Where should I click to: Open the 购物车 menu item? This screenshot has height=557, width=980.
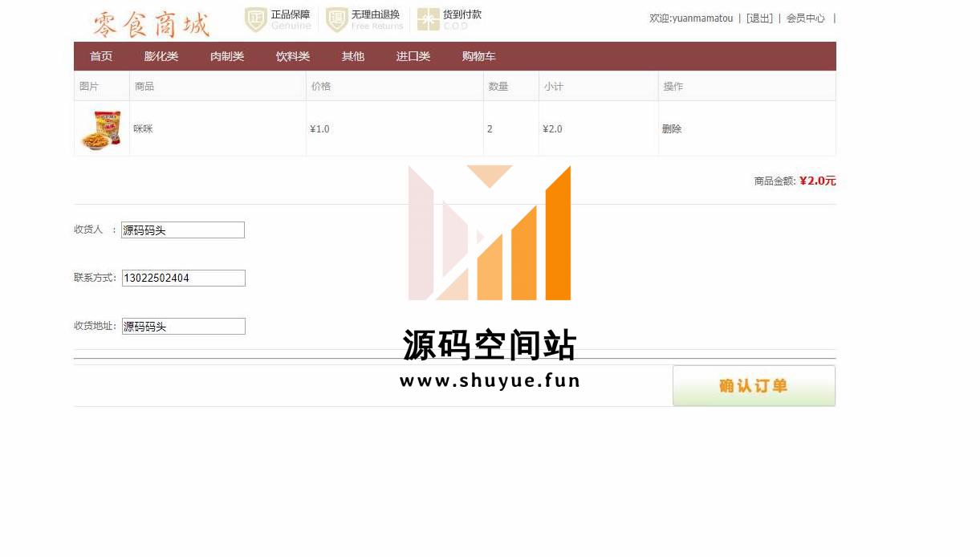coord(479,56)
